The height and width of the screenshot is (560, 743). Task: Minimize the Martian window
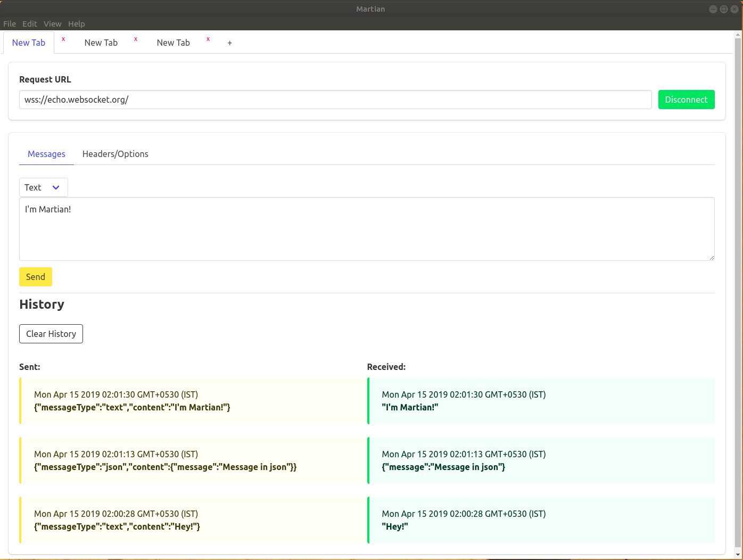tap(713, 9)
